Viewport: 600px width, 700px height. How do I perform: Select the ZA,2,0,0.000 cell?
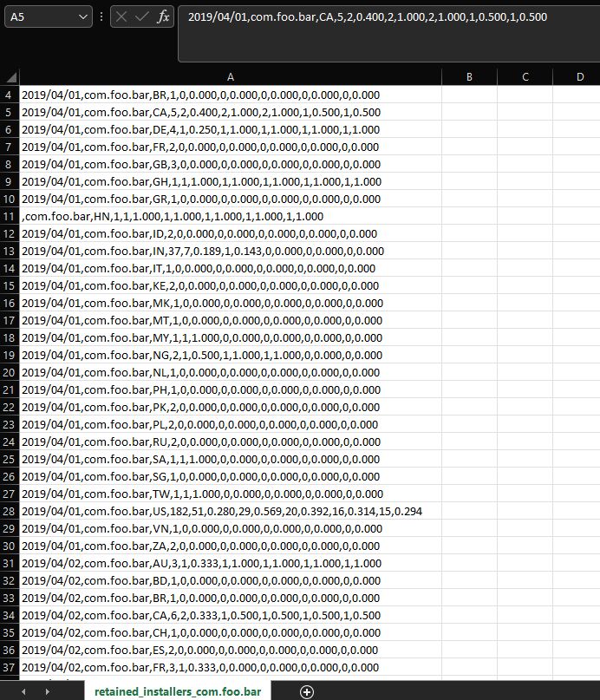click(x=231, y=546)
